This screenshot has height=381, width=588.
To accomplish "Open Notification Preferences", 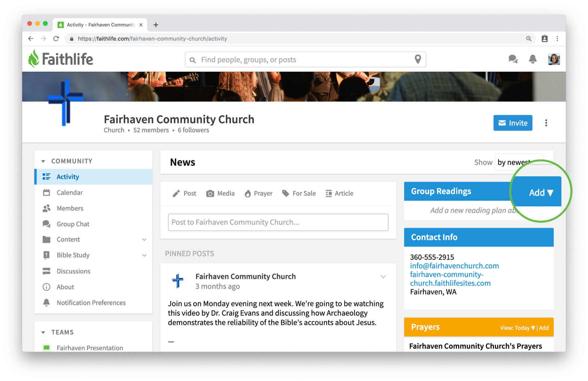I will tap(93, 303).
